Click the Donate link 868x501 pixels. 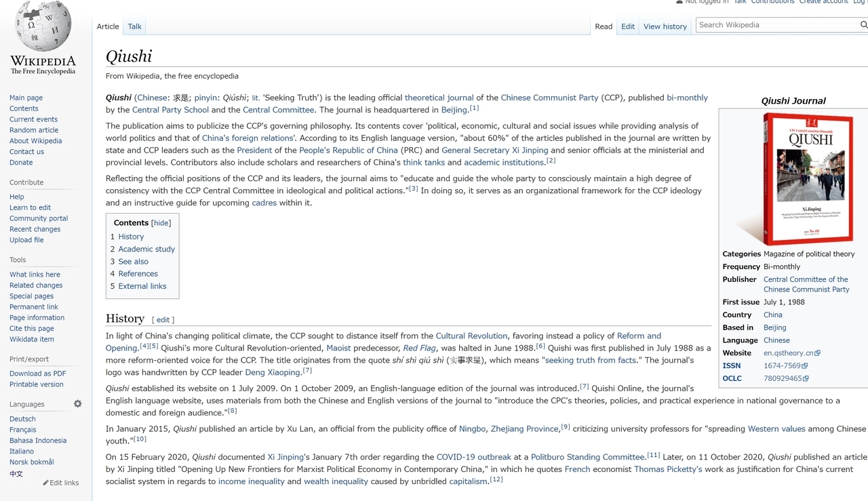point(21,163)
